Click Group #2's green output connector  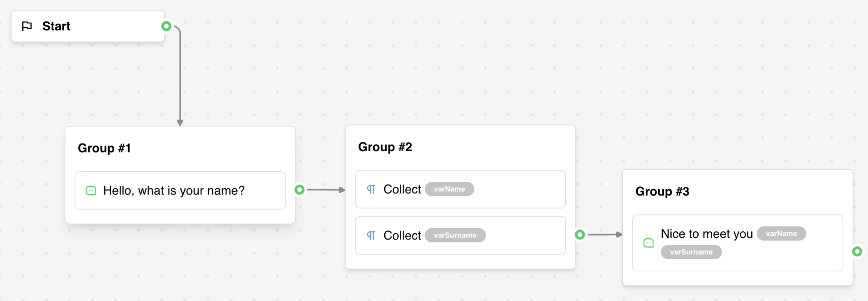(x=580, y=234)
